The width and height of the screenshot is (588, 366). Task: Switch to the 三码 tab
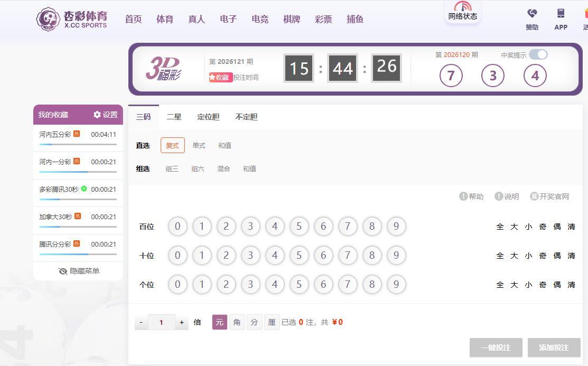coord(144,117)
